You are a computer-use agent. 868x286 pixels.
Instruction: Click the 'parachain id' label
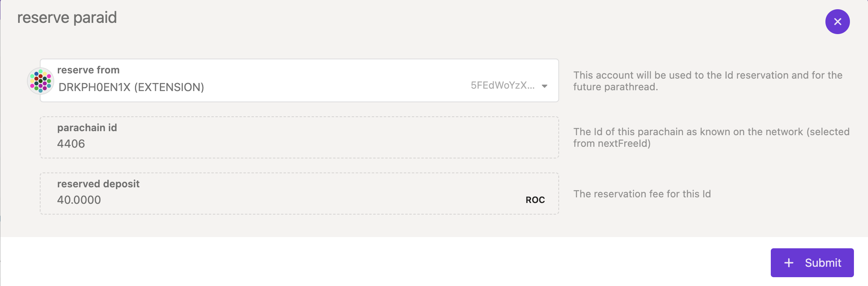(87, 128)
